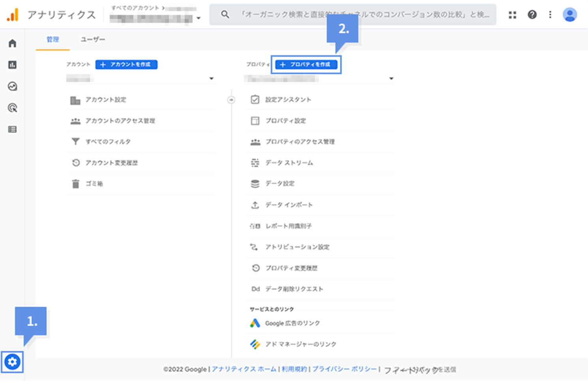The image size is (588, 381).
Task: Click the アカウントを作成 button
Action: 126,64
